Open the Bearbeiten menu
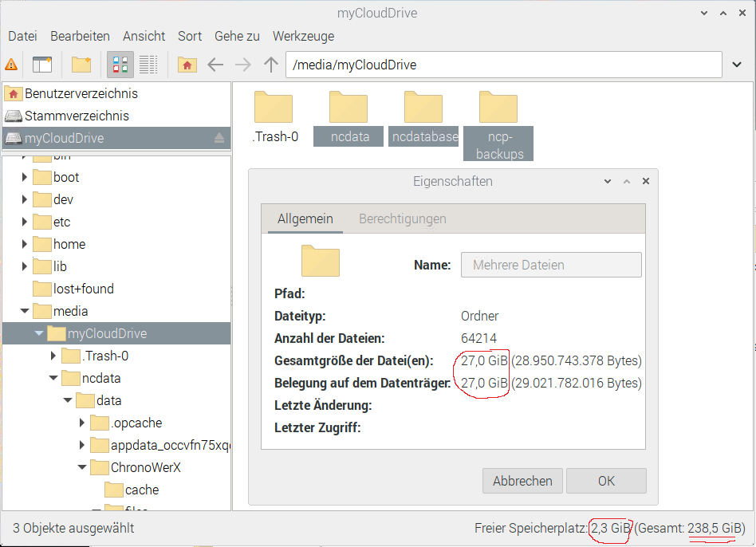 coord(80,36)
